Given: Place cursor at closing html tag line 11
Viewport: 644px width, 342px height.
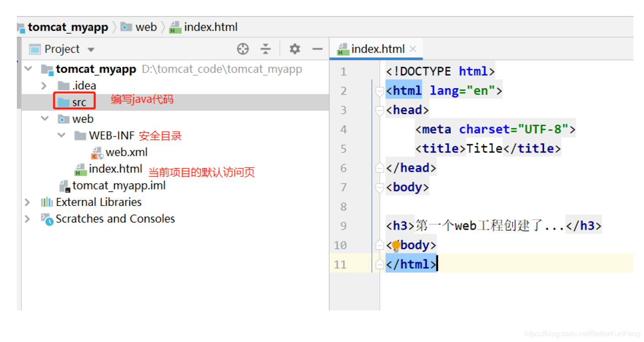Looking at the screenshot, I should [411, 264].
